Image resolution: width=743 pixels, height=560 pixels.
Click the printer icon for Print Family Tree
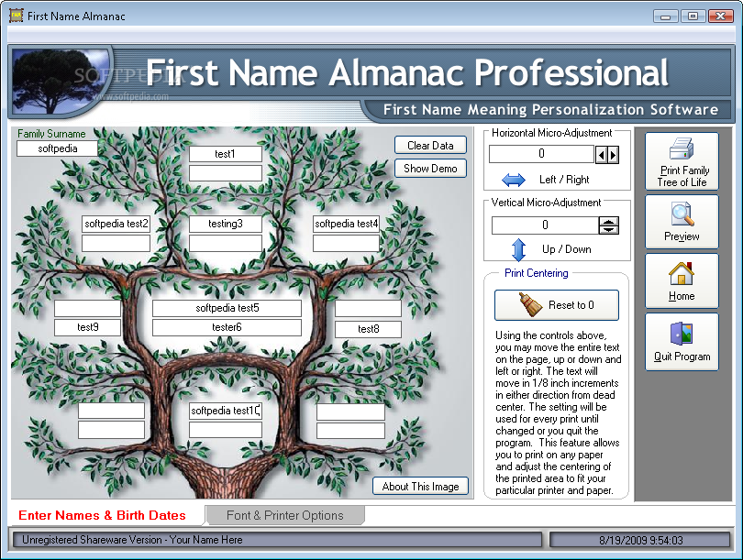tap(682, 148)
